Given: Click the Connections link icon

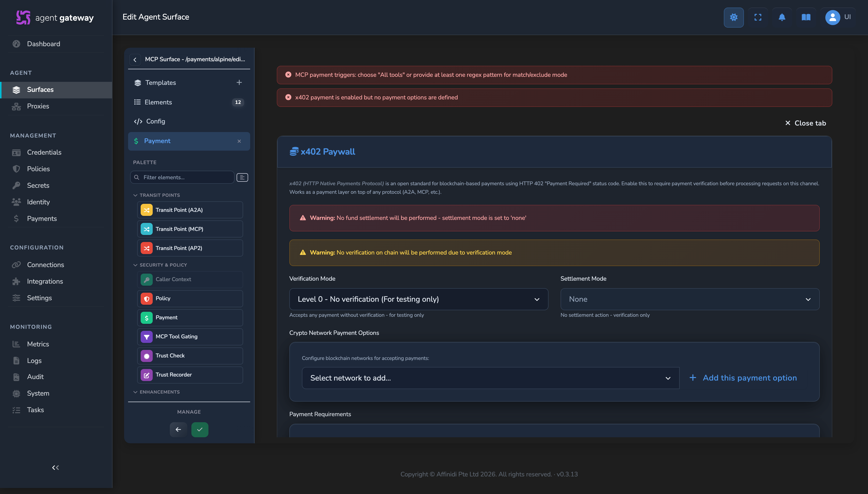Looking at the screenshot, I should [16, 265].
